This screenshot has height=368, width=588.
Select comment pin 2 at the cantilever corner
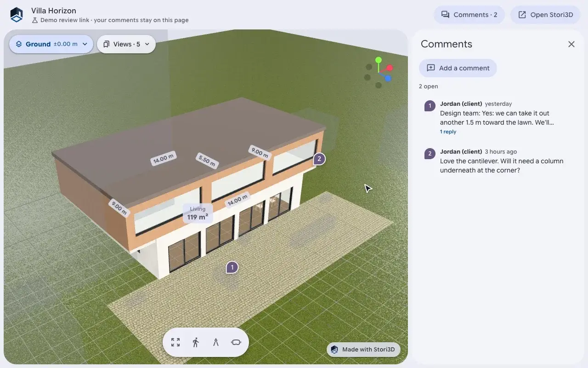(319, 159)
